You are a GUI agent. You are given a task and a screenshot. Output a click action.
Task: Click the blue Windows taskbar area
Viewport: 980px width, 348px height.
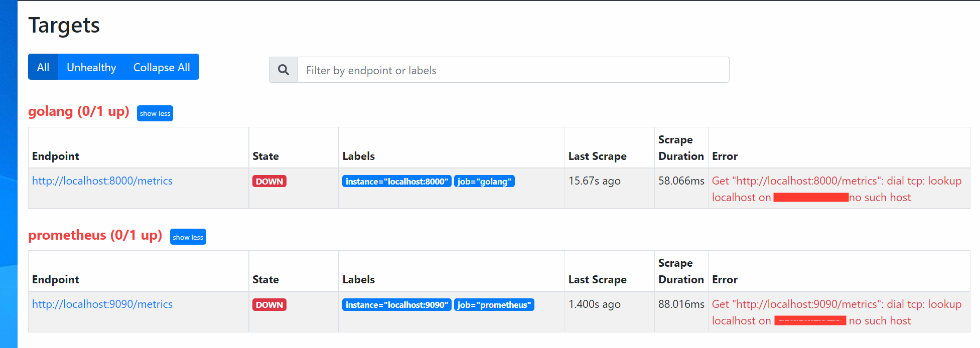8,176
